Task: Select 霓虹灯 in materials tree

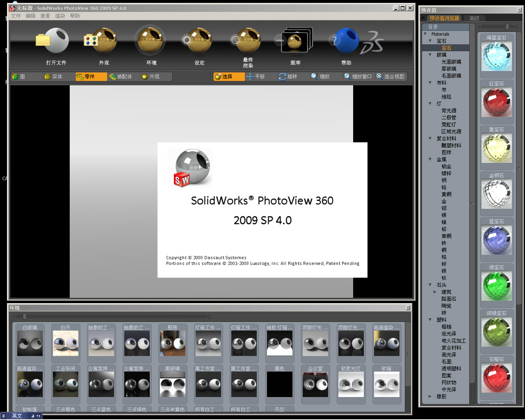Action: click(x=449, y=125)
